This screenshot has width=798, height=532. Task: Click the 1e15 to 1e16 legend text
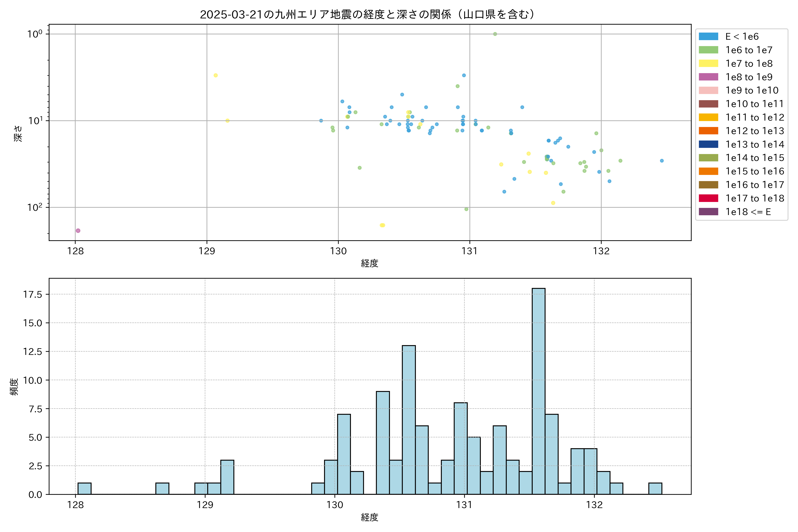coord(755,171)
